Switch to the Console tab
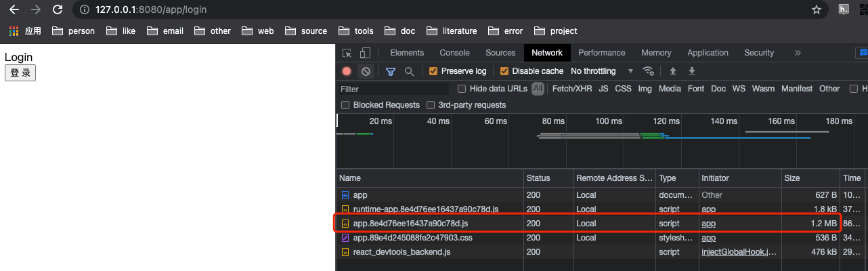The height and width of the screenshot is (271, 868). (454, 53)
